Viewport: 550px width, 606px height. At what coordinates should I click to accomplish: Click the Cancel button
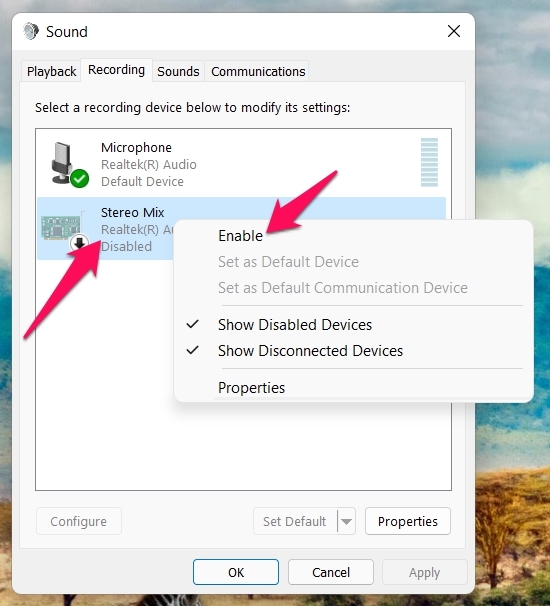tap(331, 572)
